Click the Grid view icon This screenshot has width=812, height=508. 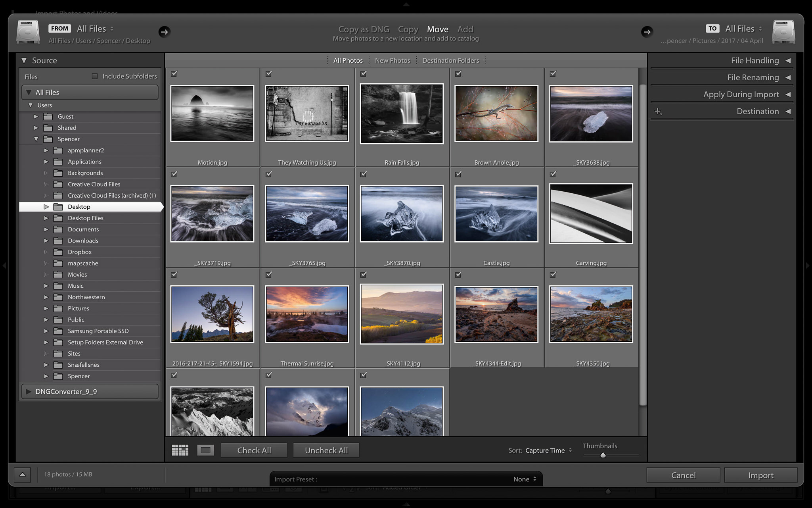pyautogui.click(x=180, y=450)
